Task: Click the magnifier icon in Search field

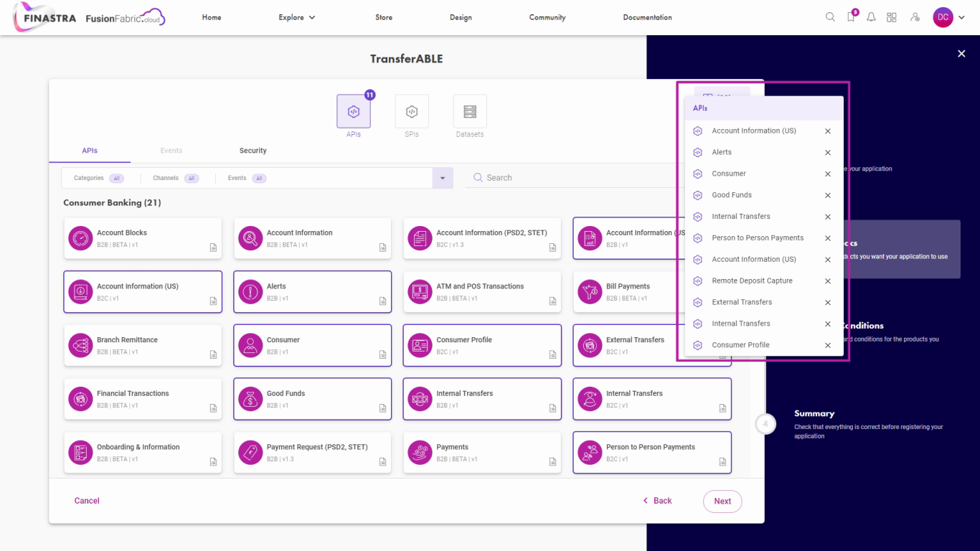Action: point(478,177)
